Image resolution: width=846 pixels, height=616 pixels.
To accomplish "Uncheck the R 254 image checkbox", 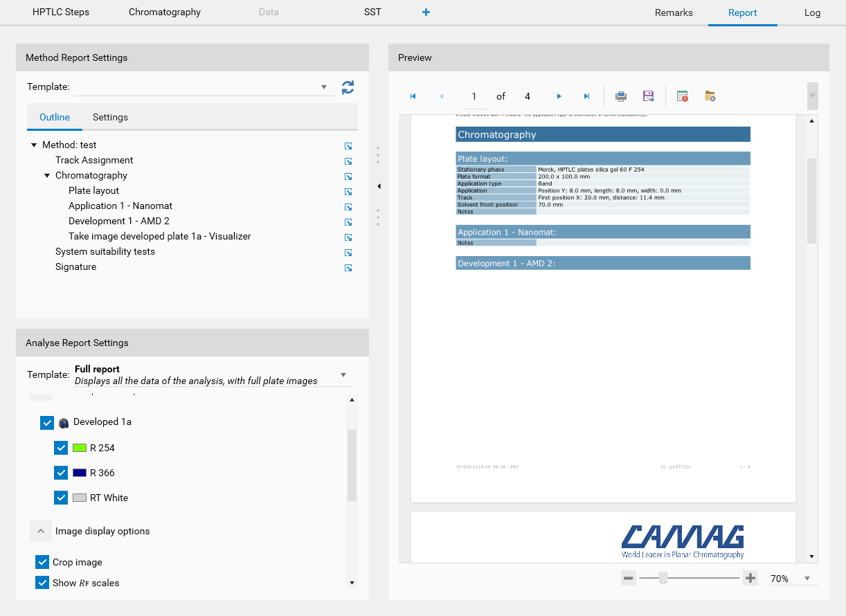I will [x=61, y=448].
